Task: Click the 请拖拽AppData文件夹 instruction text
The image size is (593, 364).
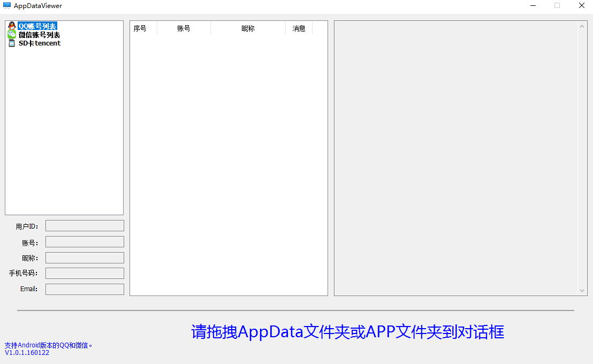Action: pos(347,332)
